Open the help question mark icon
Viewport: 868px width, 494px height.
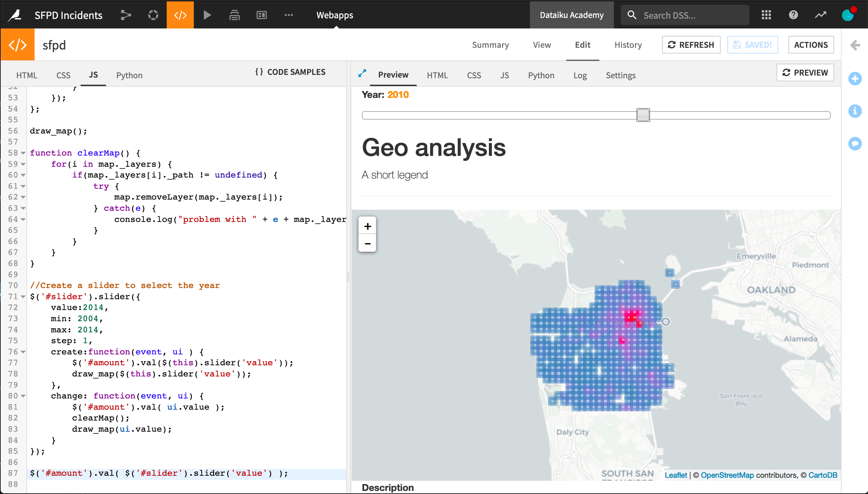[793, 15]
